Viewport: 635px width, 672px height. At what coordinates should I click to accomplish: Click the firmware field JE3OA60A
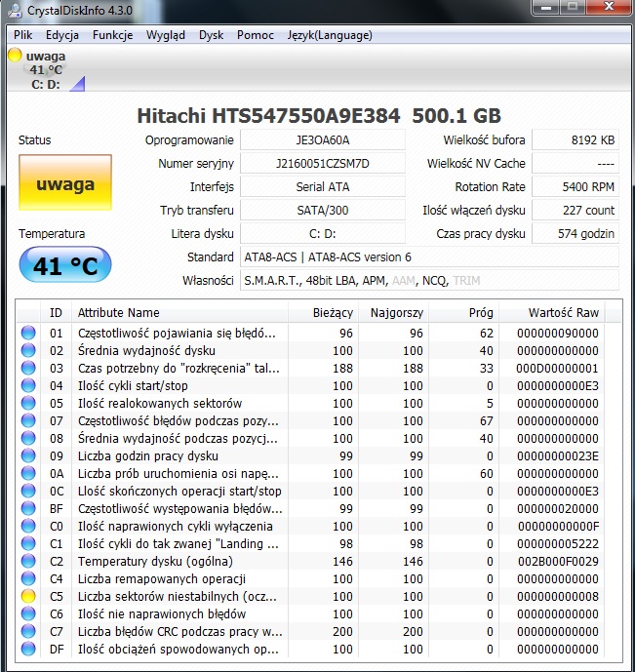click(x=323, y=140)
